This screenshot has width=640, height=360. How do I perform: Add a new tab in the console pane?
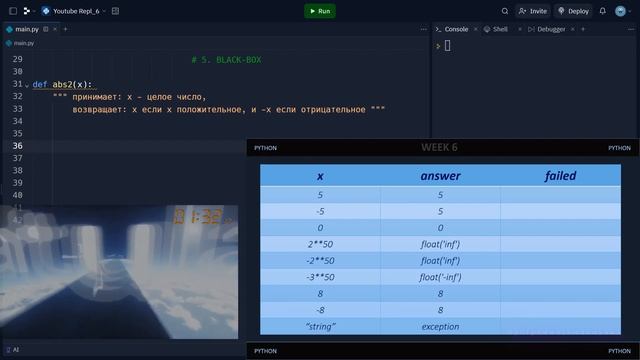583,29
